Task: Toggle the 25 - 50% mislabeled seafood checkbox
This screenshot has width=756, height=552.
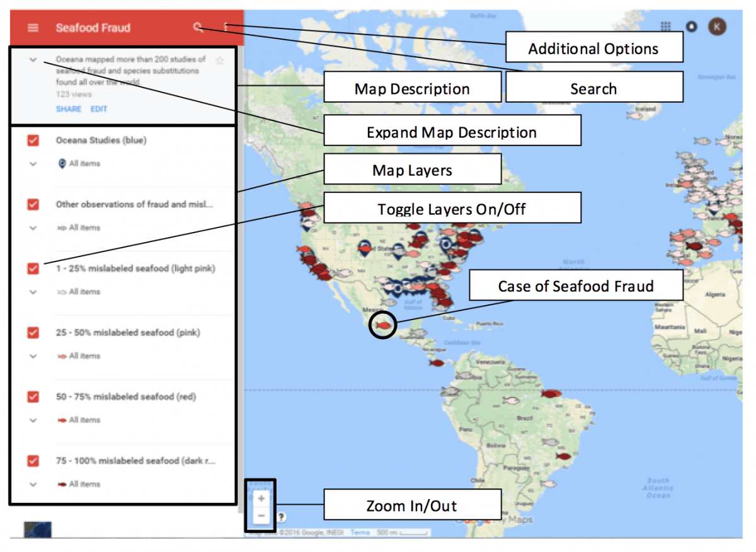Action: pos(33,333)
